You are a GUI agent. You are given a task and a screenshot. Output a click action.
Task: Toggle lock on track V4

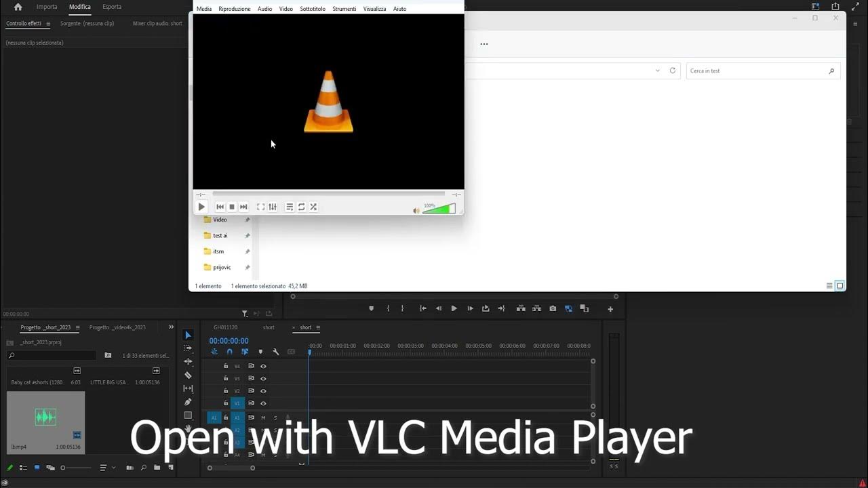[226, 366]
